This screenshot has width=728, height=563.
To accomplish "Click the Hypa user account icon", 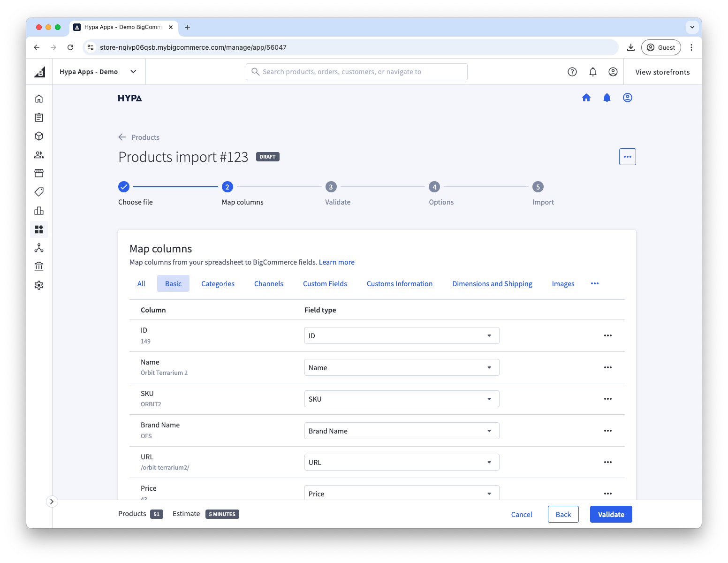I will 627,98.
